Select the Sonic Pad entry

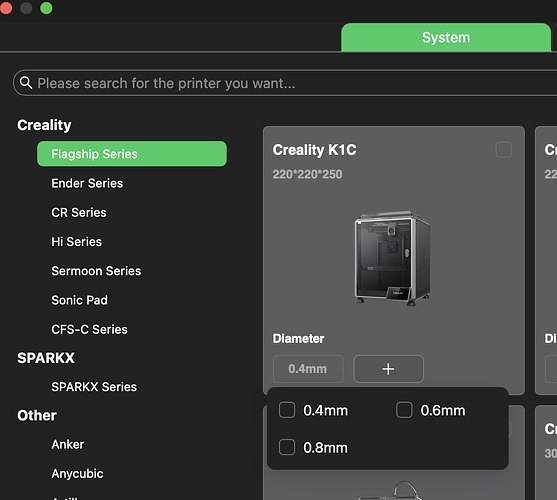80,300
